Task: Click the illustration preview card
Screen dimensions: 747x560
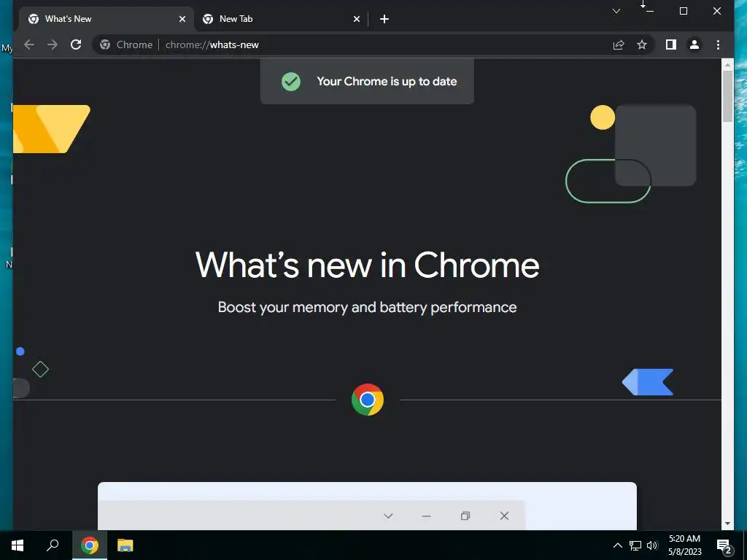Action: pos(368,506)
